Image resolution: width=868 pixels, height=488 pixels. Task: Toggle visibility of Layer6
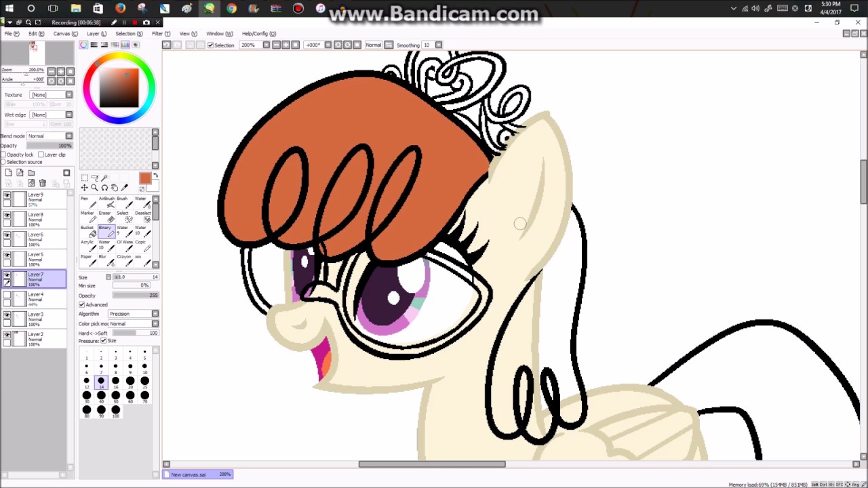(7, 235)
